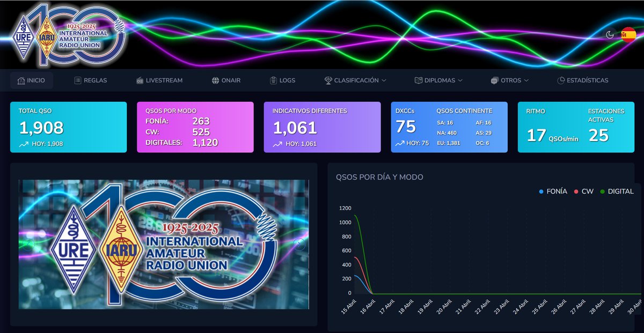The width and height of the screenshot is (644, 333).
Task: Click the home icon beside INICIO
Action: click(21, 80)
